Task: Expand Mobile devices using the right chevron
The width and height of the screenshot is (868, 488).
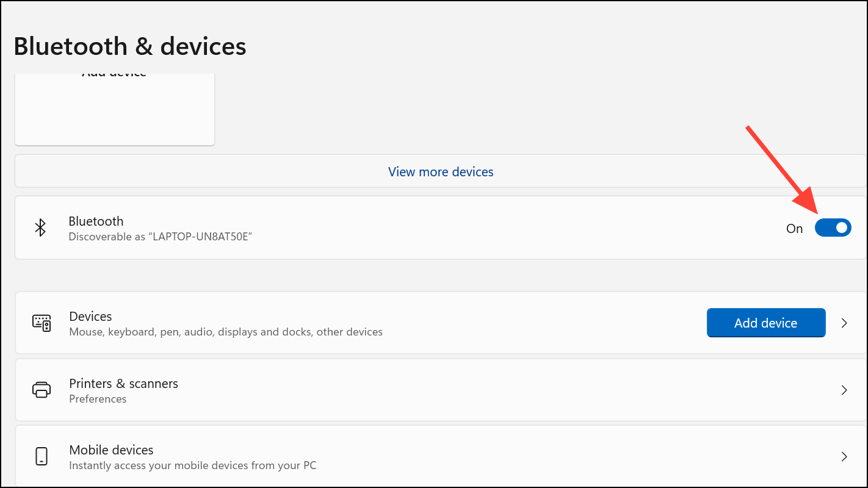Action: (x=844, y=456)
